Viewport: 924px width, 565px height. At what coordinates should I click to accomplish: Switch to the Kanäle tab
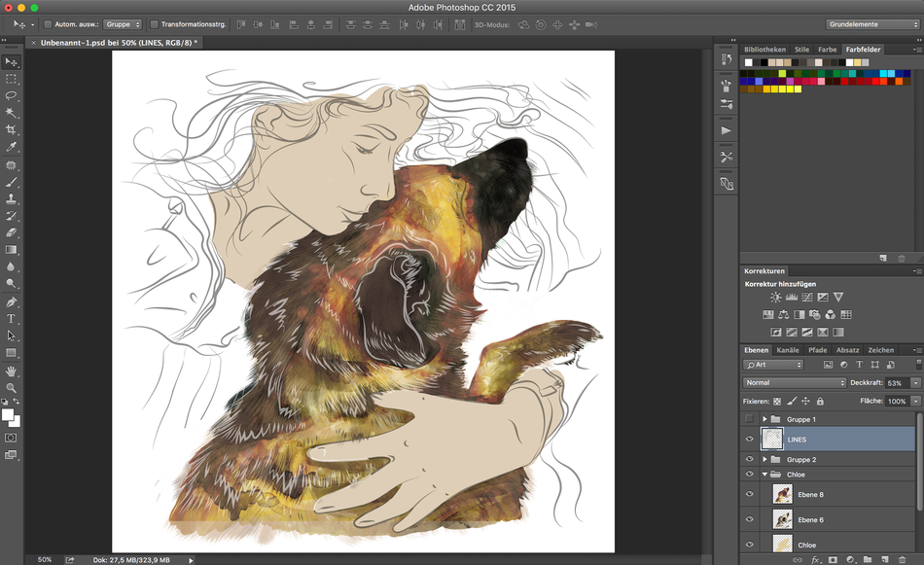click(x=787, y=350)
